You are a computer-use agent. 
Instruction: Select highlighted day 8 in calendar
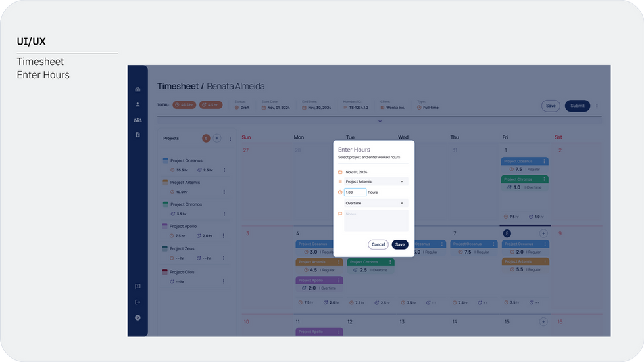pyautogui.click(x=507, y=233)
